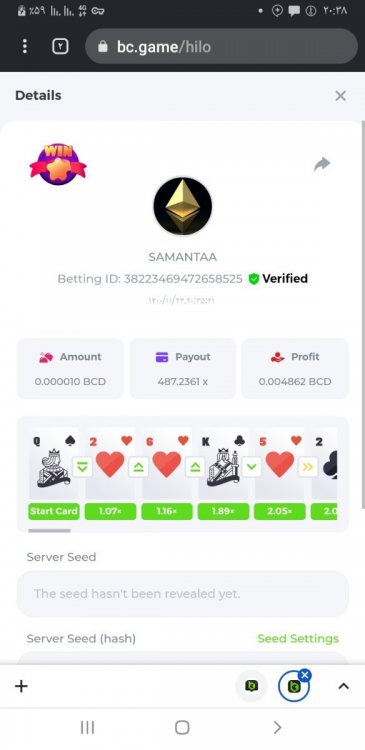Open the browser three-dot menu
Screen dimensions: 365x750
point(25,46)
